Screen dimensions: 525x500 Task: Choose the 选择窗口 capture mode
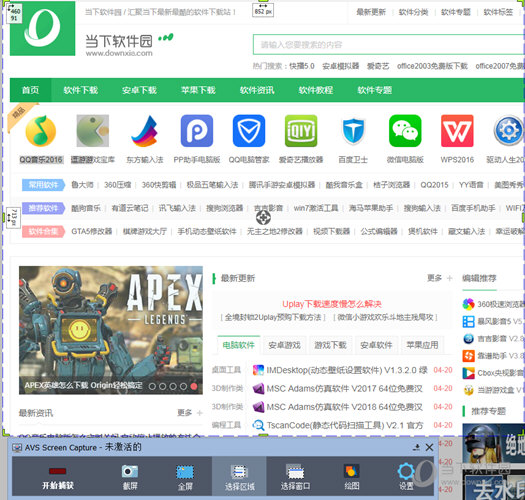[x=295, y=477]
